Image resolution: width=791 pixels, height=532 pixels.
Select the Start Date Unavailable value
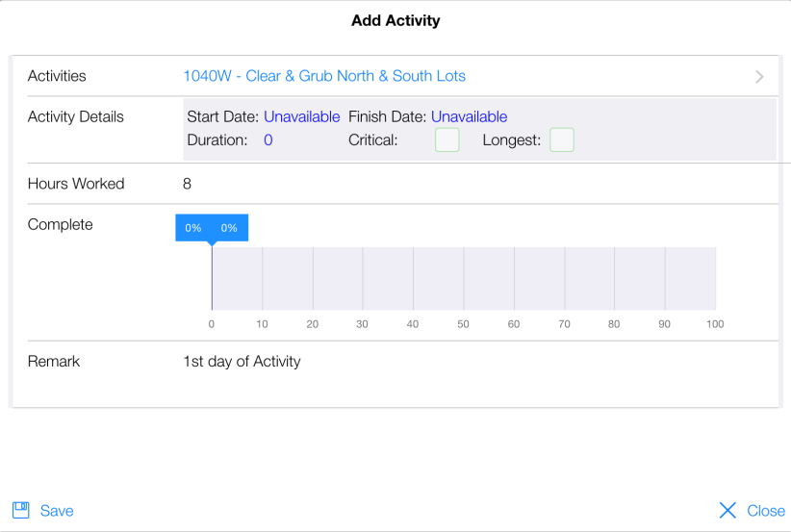[301, 116]
